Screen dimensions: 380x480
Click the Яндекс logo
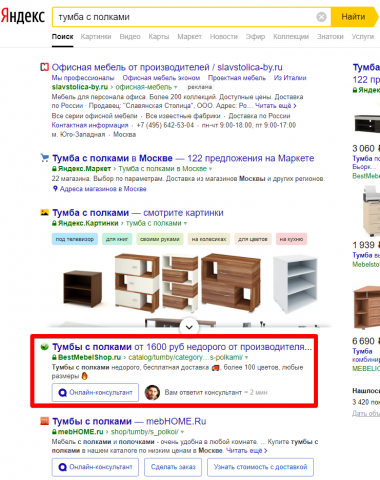point(23,16)
